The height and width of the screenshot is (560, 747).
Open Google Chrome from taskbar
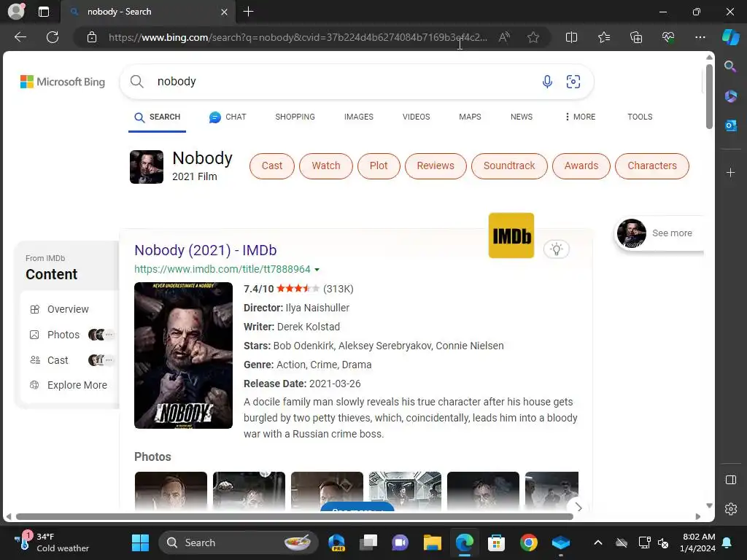point(528,542)
